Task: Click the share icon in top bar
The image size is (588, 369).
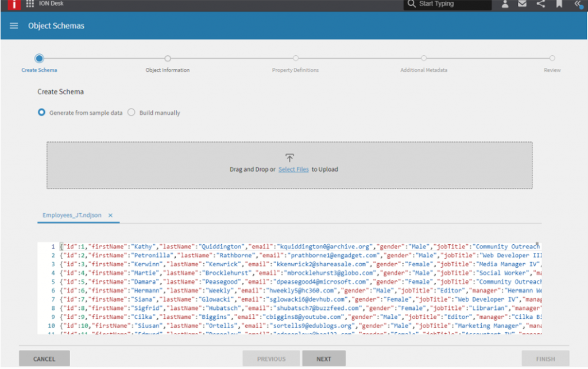Action: click(540, 5)
